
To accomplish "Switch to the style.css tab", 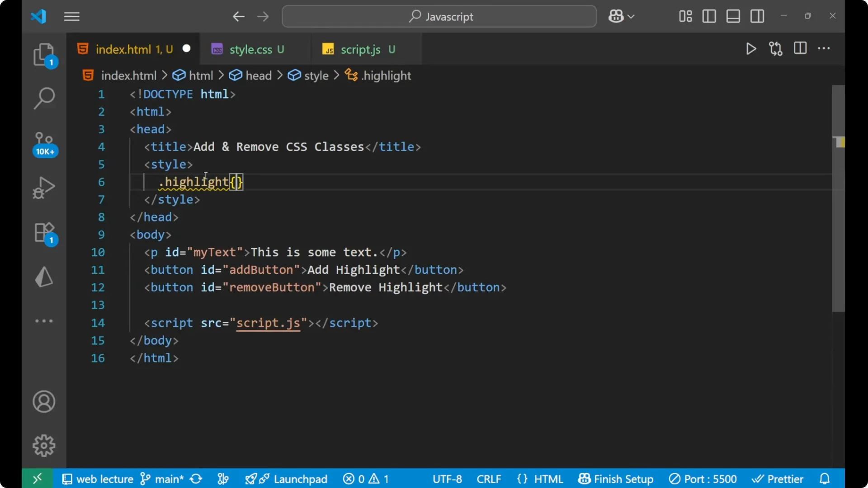I will click(x=251, y=49).
